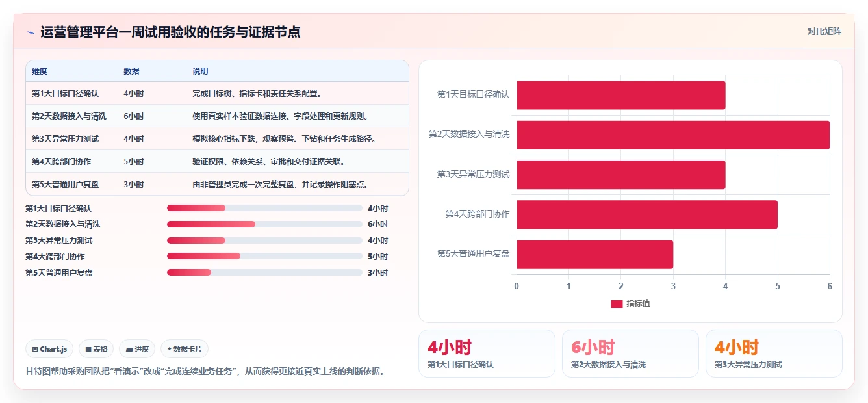868x403 pixels.
Task: Click the chart bar for 第5天普通用户复盘
Action: pos(595,254)
